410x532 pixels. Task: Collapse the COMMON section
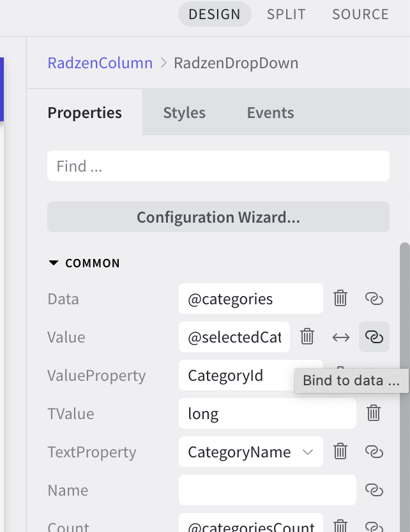tap(54, 263)
